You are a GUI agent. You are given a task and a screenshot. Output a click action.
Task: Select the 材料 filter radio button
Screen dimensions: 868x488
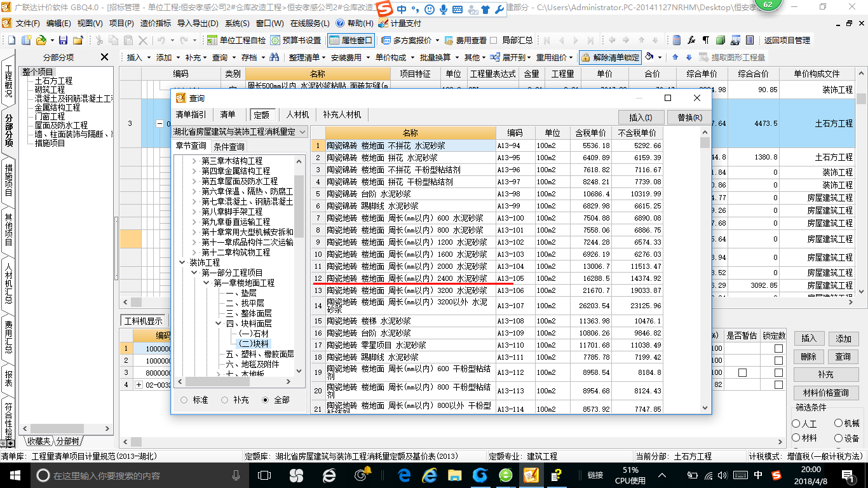pos(796,438)
